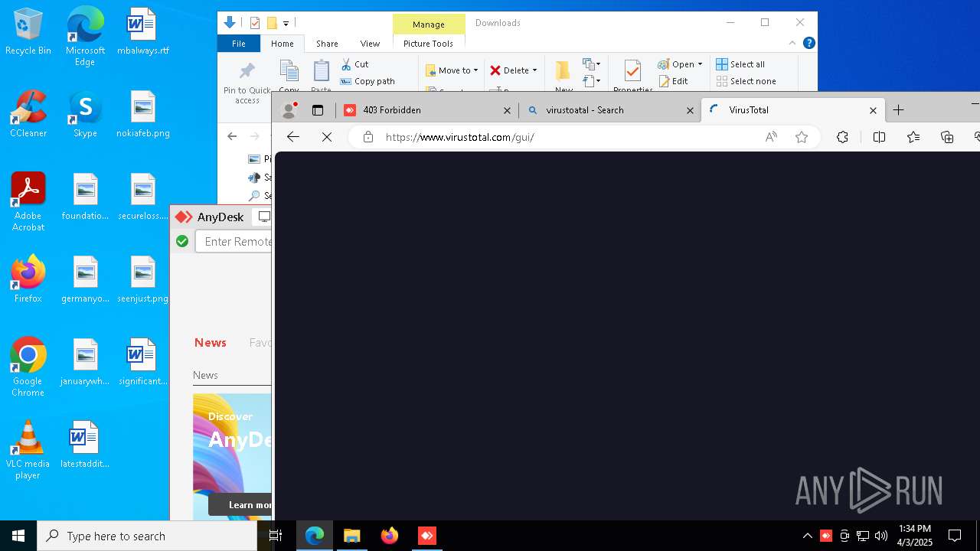Launch Skype desktop shortcut
This screenshot has height=551, width=980.
point(85,115)
